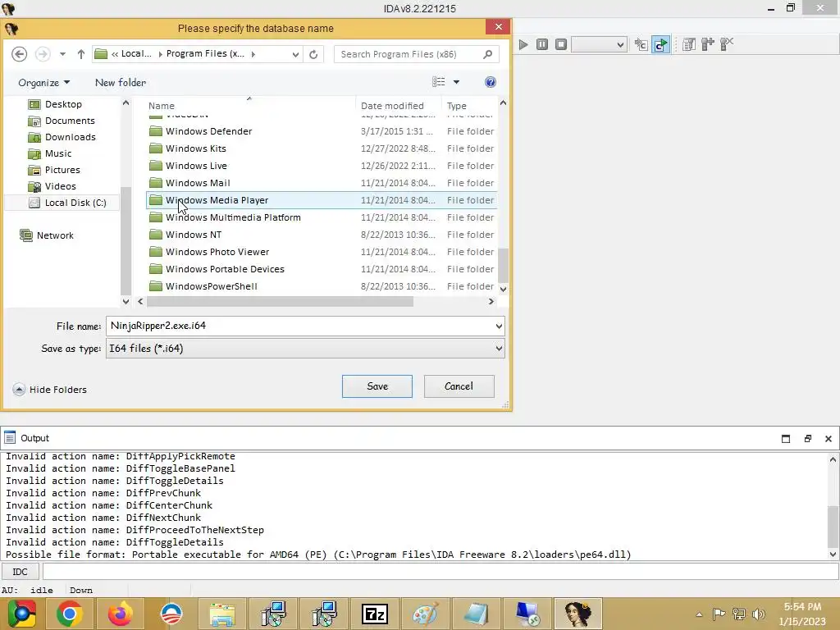Expand the File name dropdown arrow
This screenshot has height=630, width=840.
click(499, 326)
